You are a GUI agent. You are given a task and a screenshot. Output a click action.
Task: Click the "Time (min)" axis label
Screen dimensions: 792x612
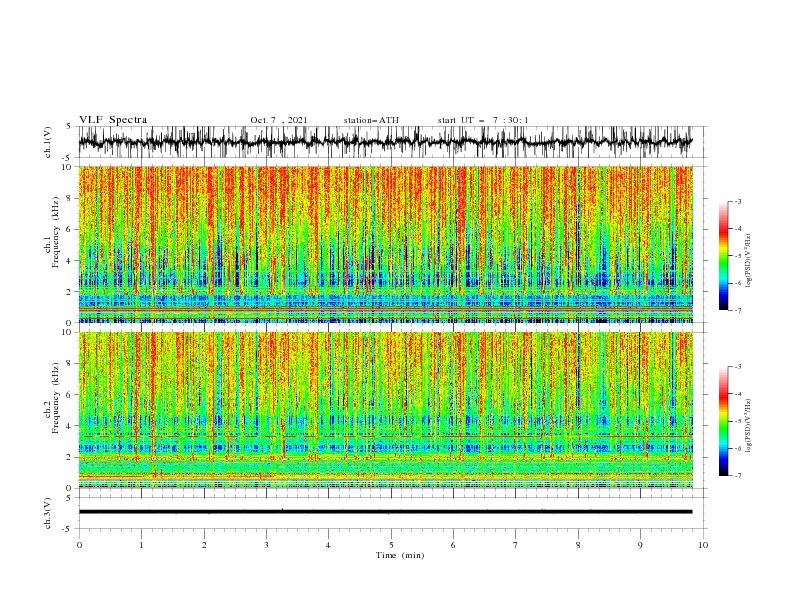pos(400,555)
